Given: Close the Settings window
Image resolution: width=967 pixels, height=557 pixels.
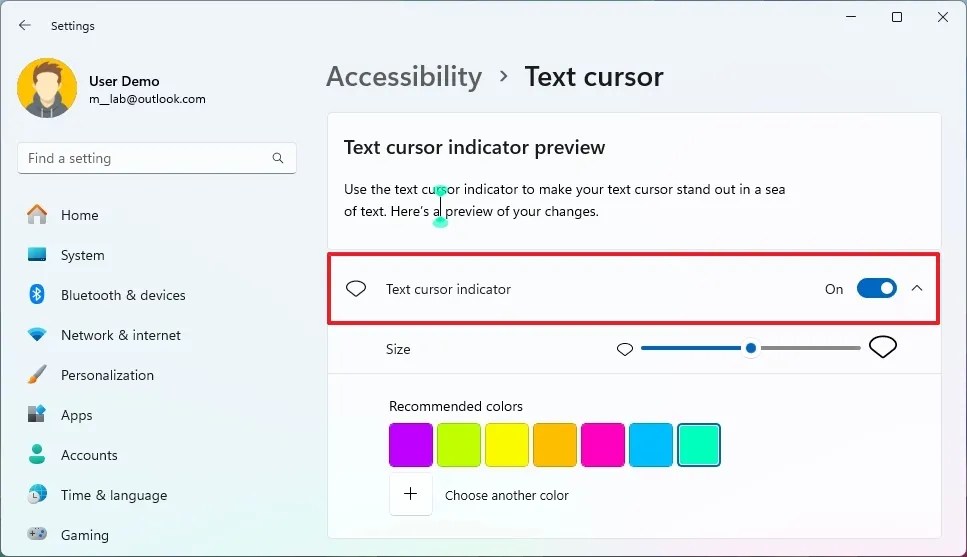Looking at the screenshot, I should click(x=943, y=17).
